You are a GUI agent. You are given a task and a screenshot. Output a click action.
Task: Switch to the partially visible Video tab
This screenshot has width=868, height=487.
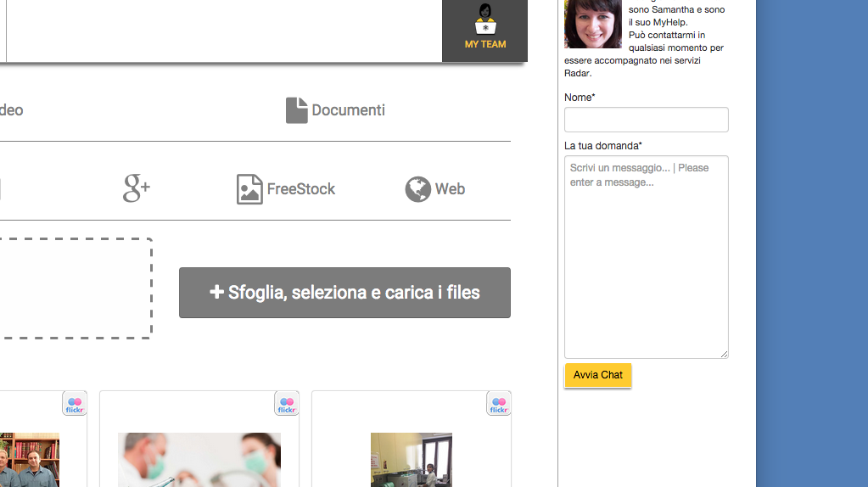[11, 110]
